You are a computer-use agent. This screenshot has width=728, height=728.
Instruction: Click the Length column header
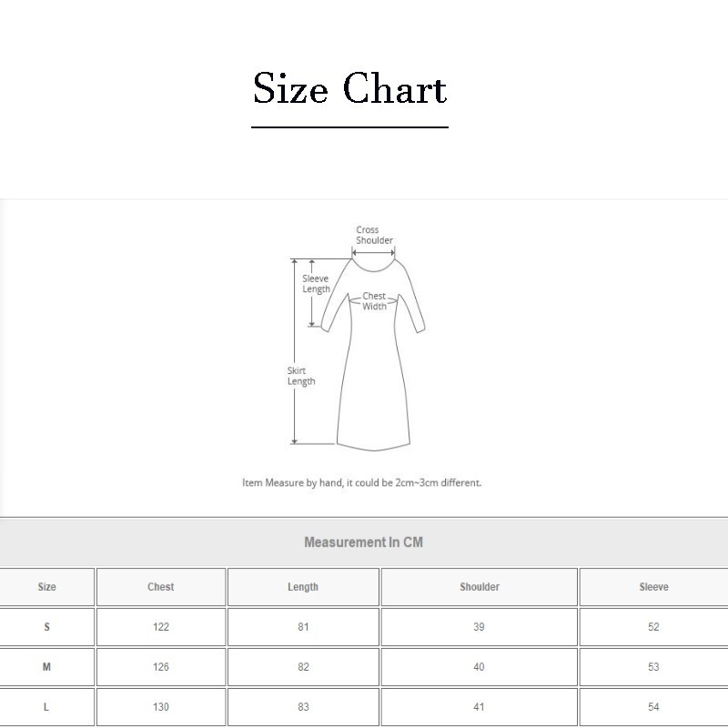(x=303, y=587)
